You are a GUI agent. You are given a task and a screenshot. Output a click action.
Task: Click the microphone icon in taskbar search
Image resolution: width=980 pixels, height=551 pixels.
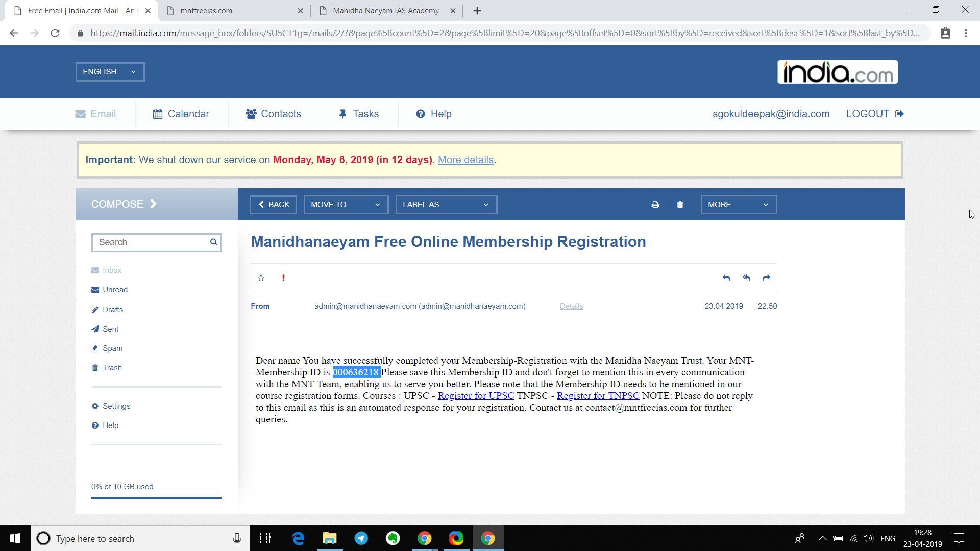point(237,538)
